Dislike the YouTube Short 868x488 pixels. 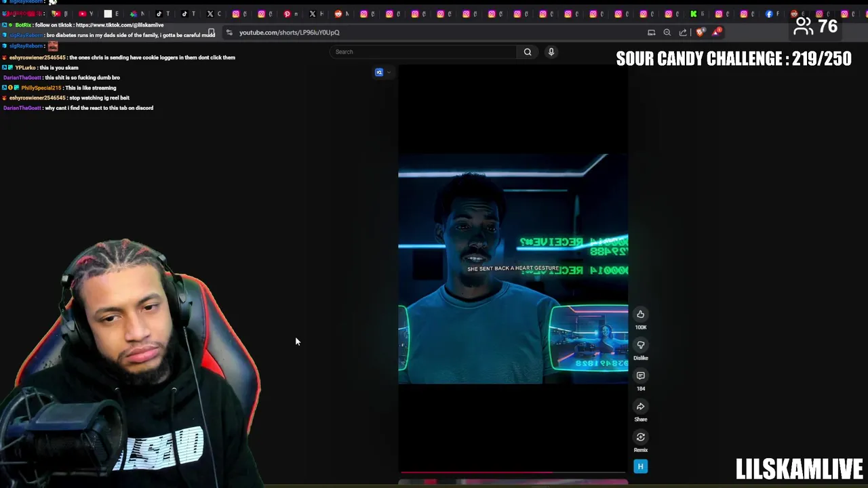[x=640, y=345]
